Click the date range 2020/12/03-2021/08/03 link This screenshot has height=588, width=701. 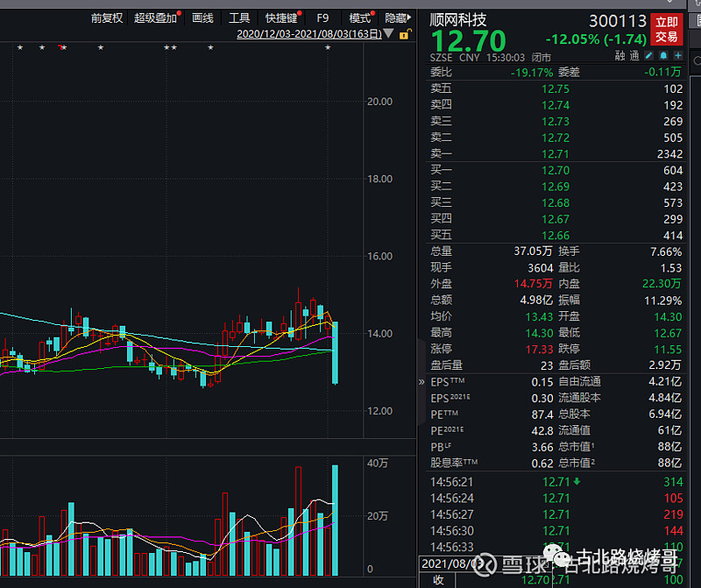[309, 34]
